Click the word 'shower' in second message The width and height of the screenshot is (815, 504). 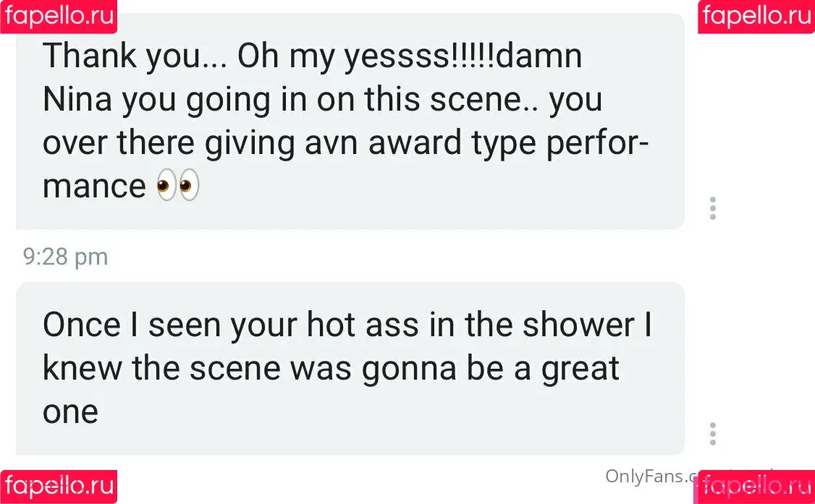click(x=578, y=325)
